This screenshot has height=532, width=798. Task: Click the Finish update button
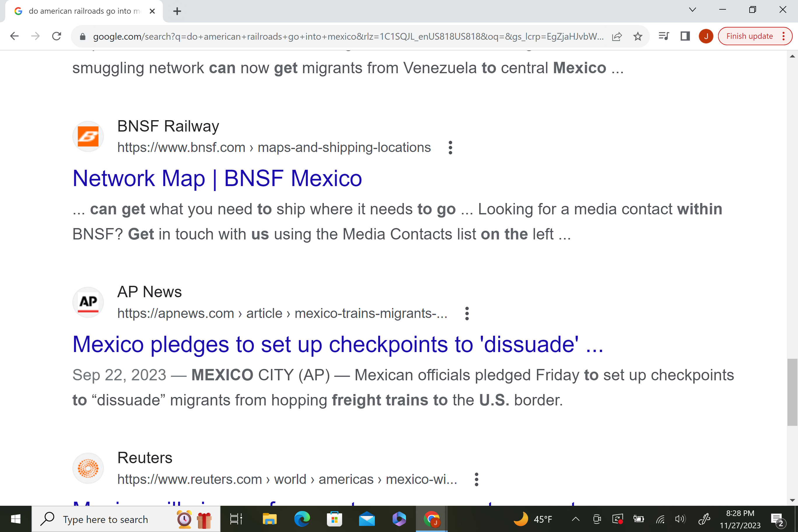coord(749,36)
